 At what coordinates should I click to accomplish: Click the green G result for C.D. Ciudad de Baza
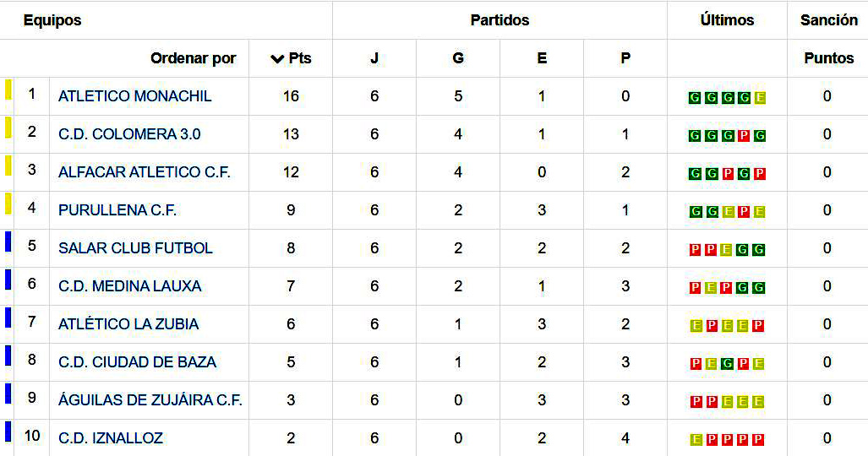(x=728, y=364)
